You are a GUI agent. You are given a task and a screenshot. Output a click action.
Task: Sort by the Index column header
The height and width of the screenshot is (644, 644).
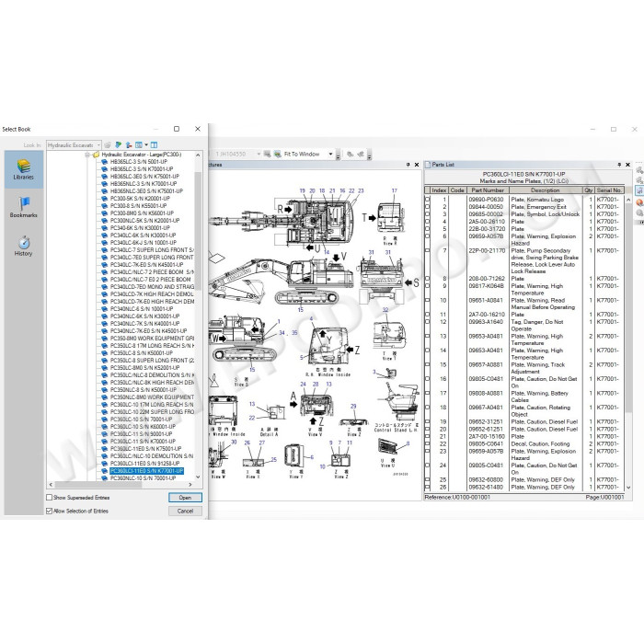[x=439, y=190]
